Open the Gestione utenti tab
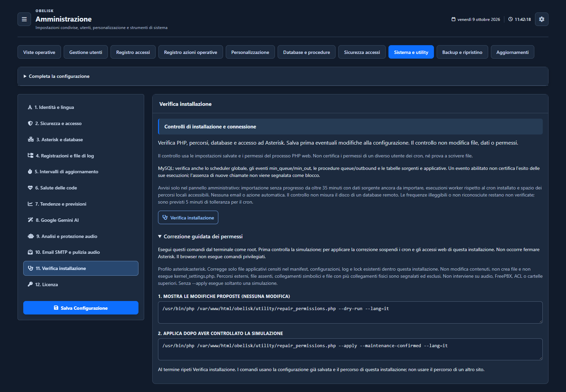Viewport: 566px width, 392px height. coord(86,52)
